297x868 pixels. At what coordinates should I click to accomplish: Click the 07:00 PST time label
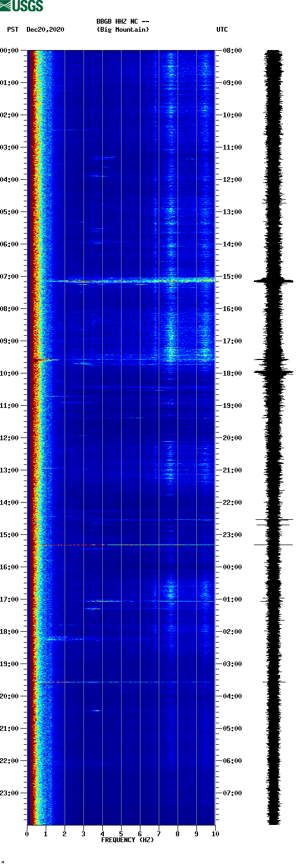click(x=10, y=276)
